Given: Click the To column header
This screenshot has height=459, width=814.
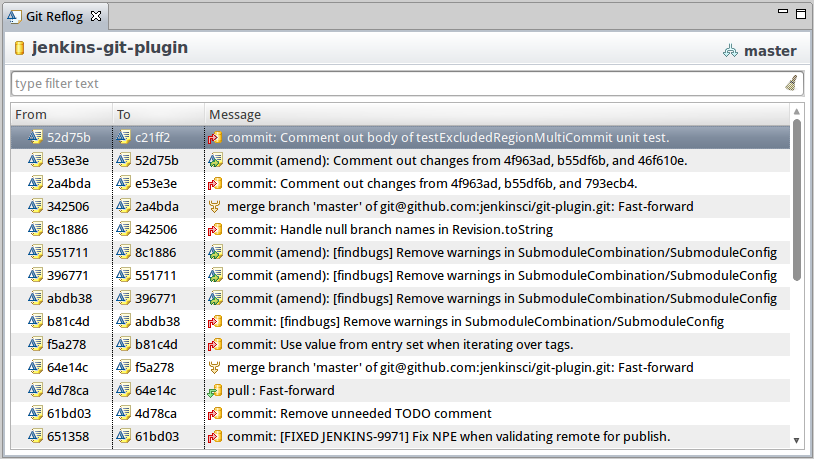Looking at the screenshot, I should point(158,114).
